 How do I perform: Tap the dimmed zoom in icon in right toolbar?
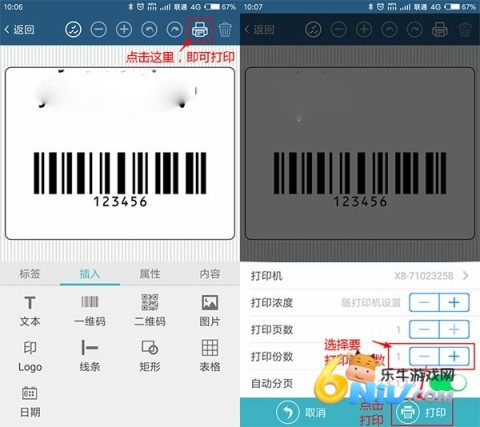pyautogui.click(x=364, y=30)
